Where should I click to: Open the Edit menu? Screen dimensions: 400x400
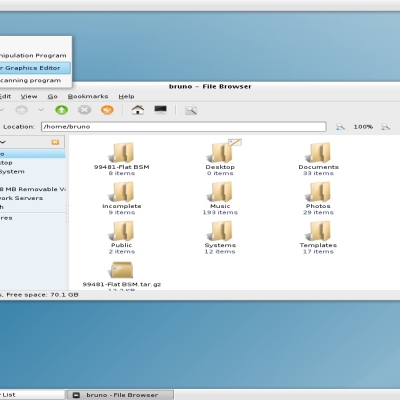point(5,96)
